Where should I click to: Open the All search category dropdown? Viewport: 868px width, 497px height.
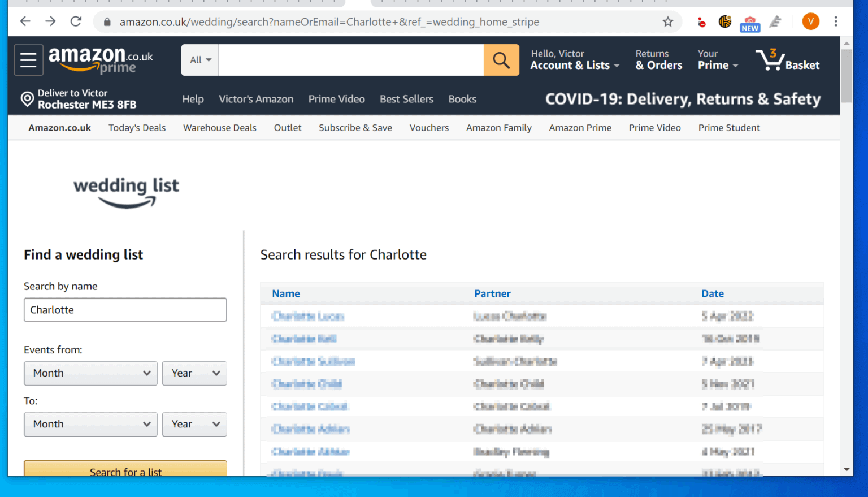(200, 60)
